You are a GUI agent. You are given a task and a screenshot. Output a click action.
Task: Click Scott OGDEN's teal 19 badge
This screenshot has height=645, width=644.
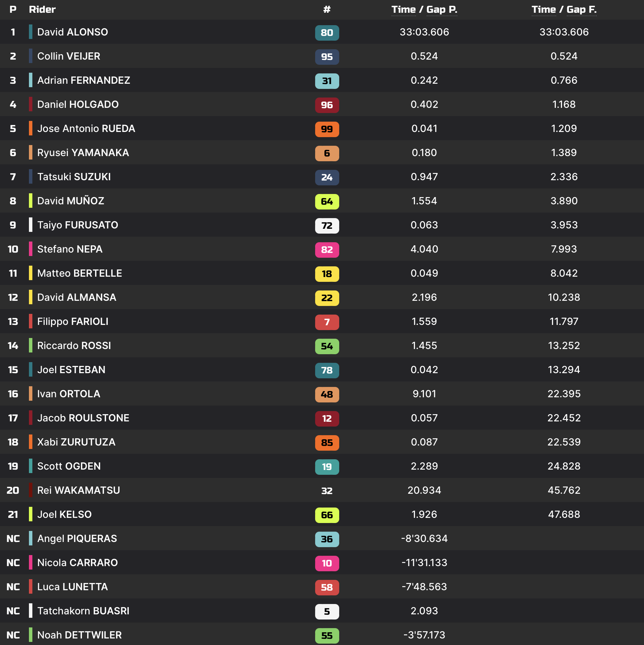pos(327,467)
